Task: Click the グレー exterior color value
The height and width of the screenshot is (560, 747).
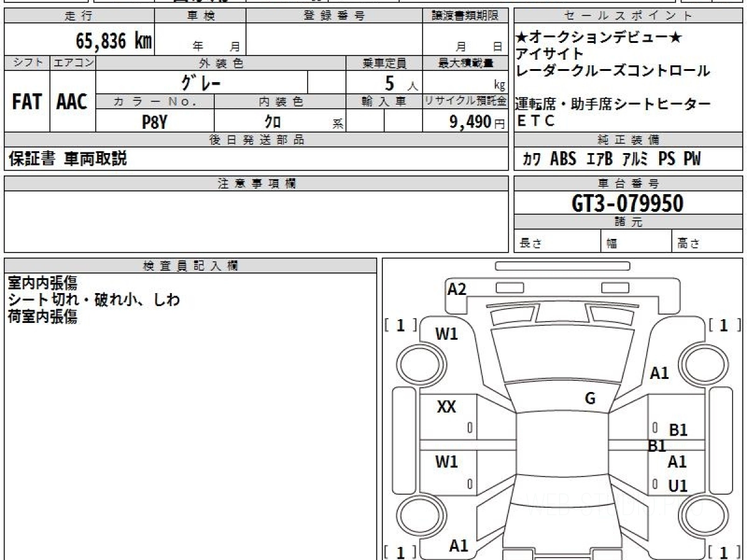Action: point(201,82)
